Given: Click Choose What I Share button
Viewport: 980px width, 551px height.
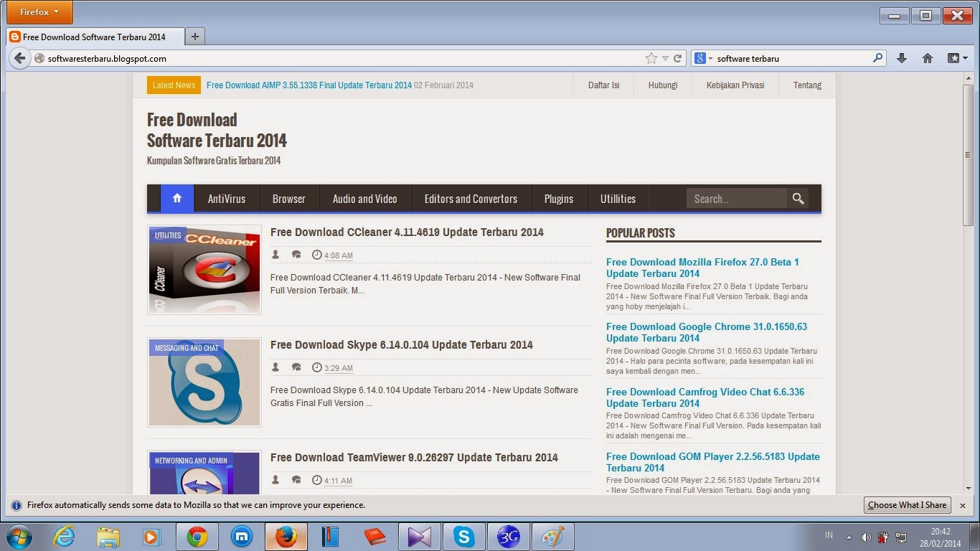Looking at the screenshot, I should point(907,505).
